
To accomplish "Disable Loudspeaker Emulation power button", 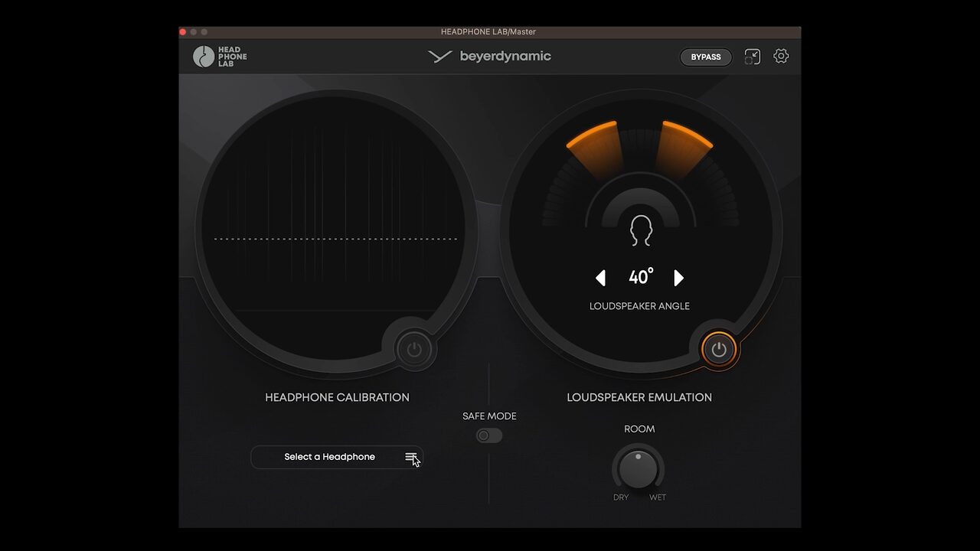I will pyautogui.click(x=718, y=350).
